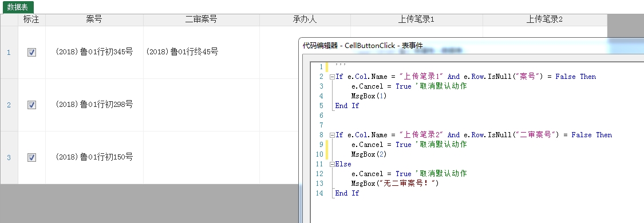Select row header number 2
Screen dimensions: 644x223
coord(9,105)
